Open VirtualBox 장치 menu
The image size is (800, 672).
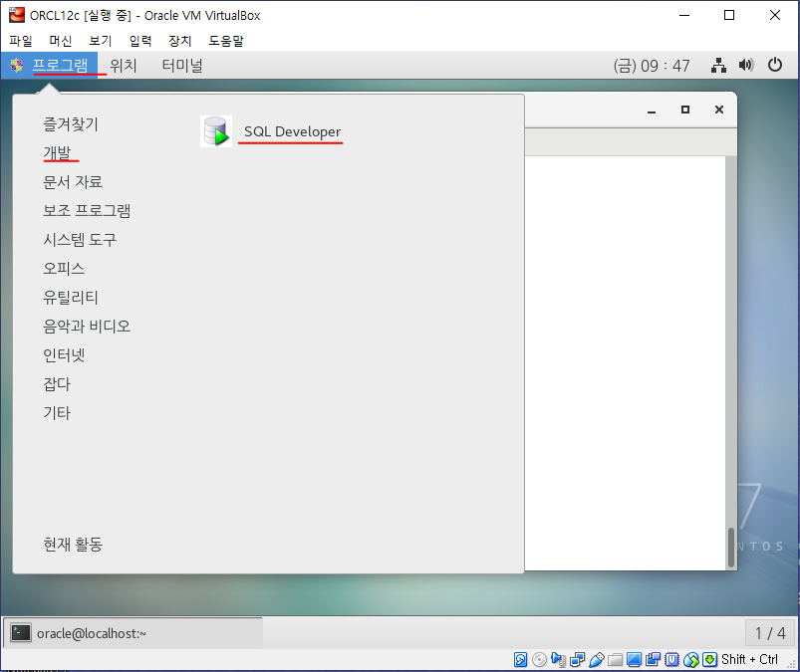(180, 41)
